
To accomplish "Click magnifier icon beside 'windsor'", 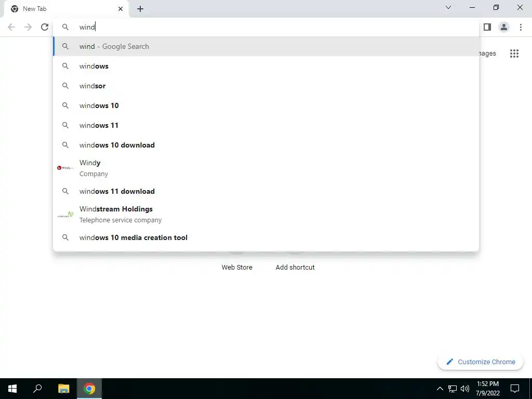I will point(65,86).
